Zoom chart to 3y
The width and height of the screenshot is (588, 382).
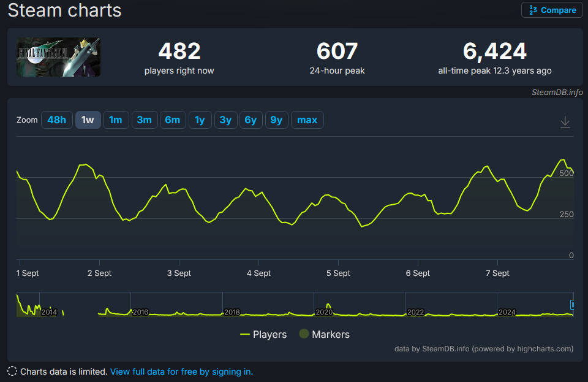(x=226, y=120)
